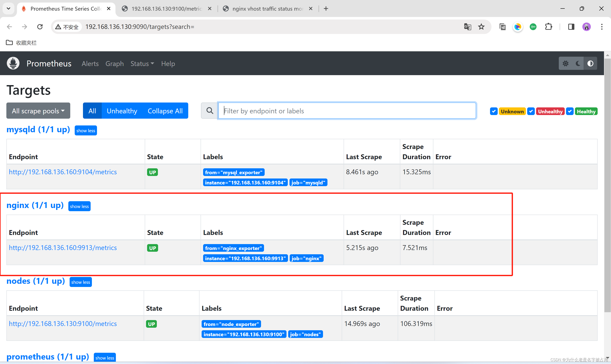Click the from="nginx_exporter" label badge
This screenshot has width=611, height=364.
pyautogui.click(x=233, y=248)
